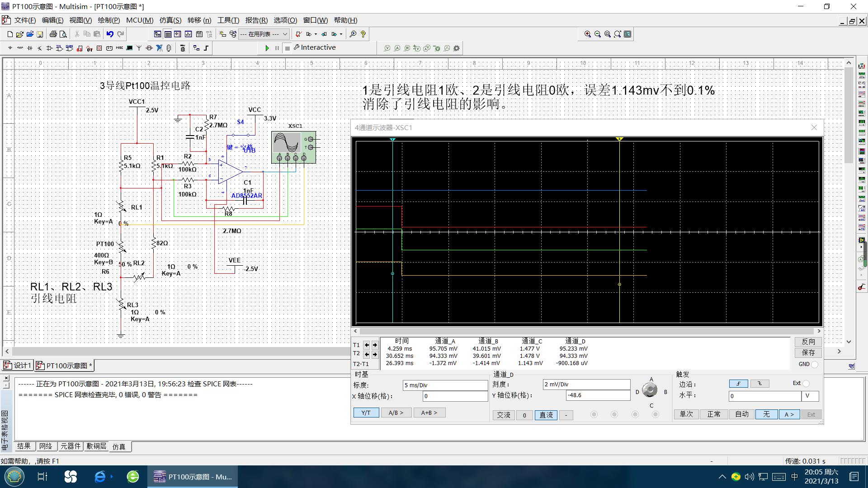Edit Y position field showing -48.6
Image resolution: width=868 pixels, height=488 pixels.
pyautogui.click(x=598, y=395)
